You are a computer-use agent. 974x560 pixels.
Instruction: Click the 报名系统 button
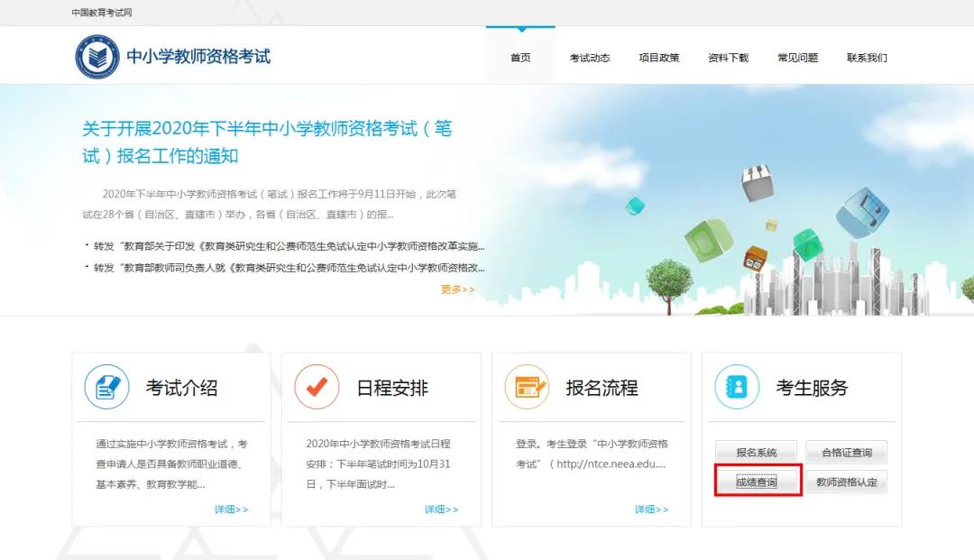click(x=756, y=453)
